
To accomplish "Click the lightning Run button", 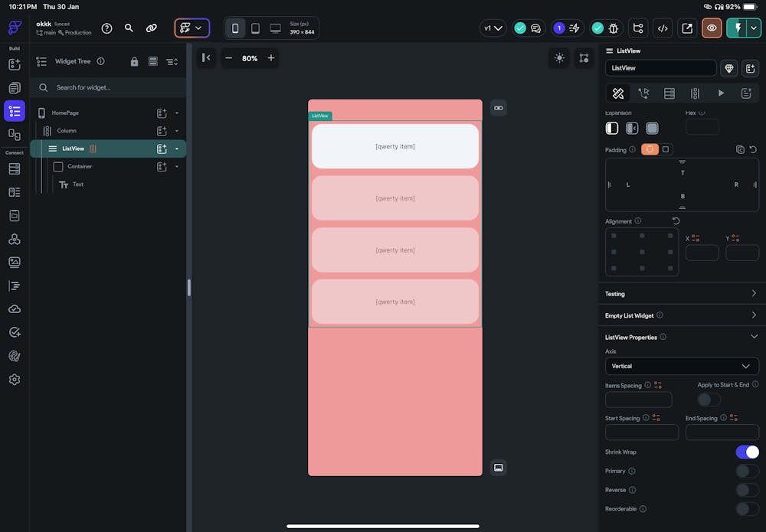I will click(x=737, y=28).
